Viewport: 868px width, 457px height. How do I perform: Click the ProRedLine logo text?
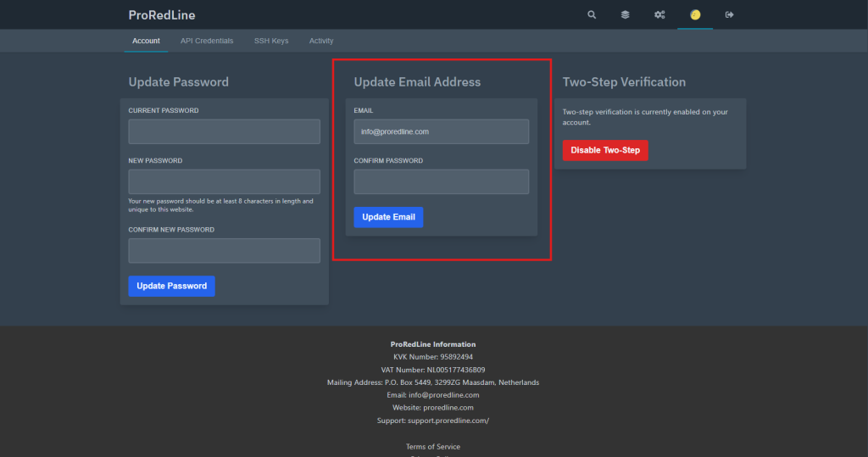162,15
